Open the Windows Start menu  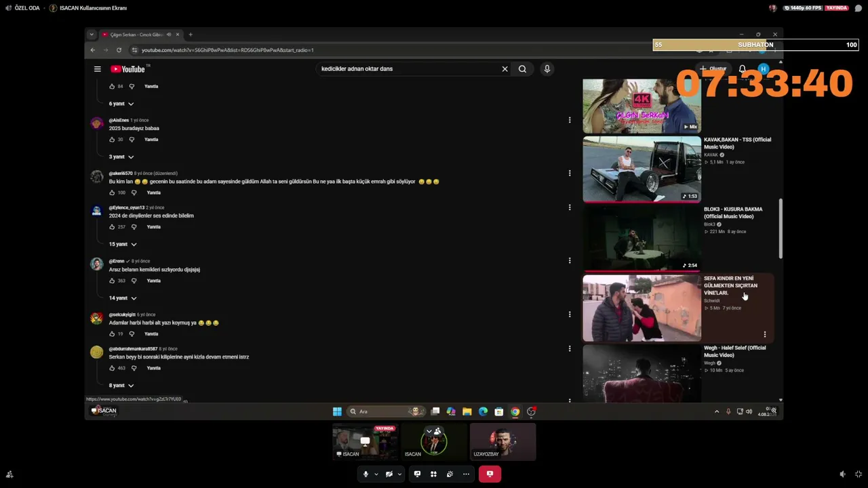[337, 411]
